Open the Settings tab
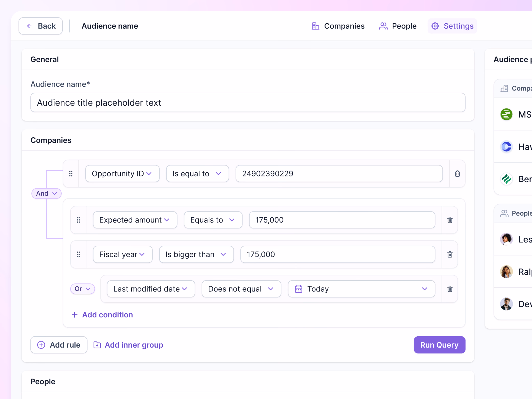 pyautogui.click(x=452, y=26)
